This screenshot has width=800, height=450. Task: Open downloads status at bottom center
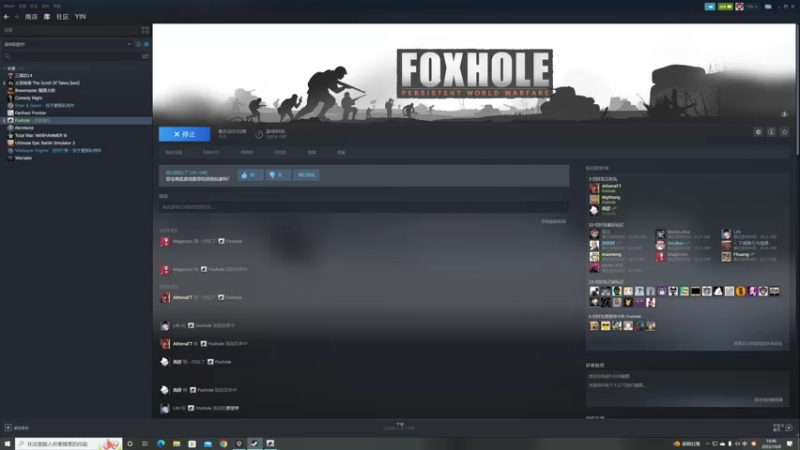pos(400,427)
